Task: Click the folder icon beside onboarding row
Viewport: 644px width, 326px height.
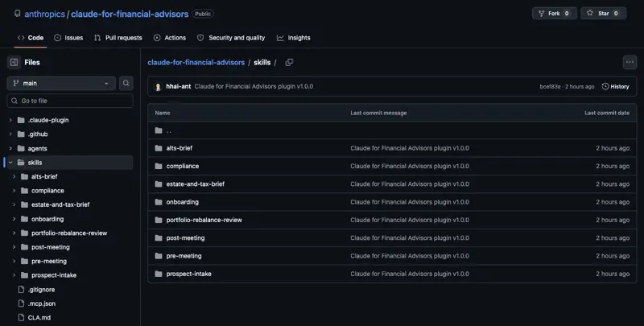Action: (159, 202)
